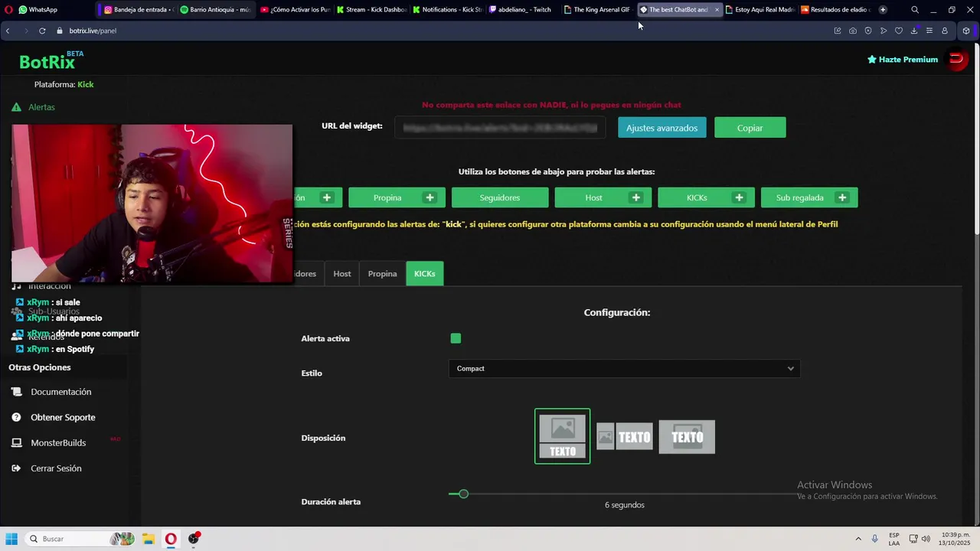Open the Estilo Compact dropdown

(x=624, y=369)
